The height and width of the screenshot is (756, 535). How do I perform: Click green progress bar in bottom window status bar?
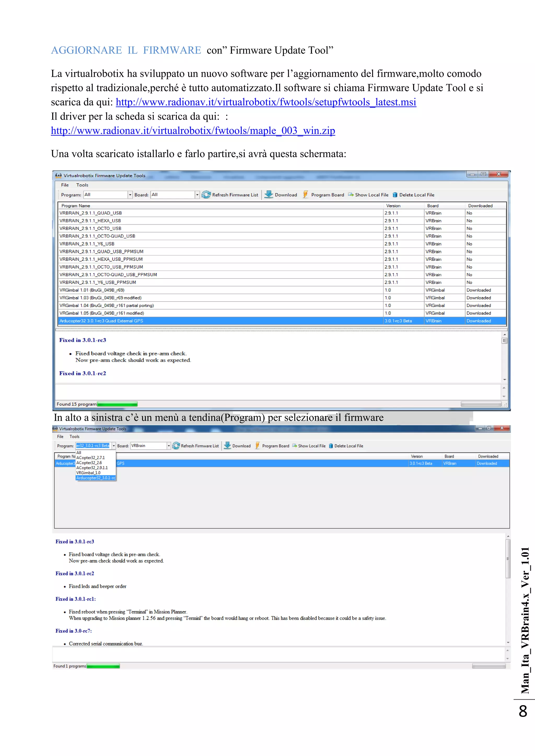pos(103,666)
